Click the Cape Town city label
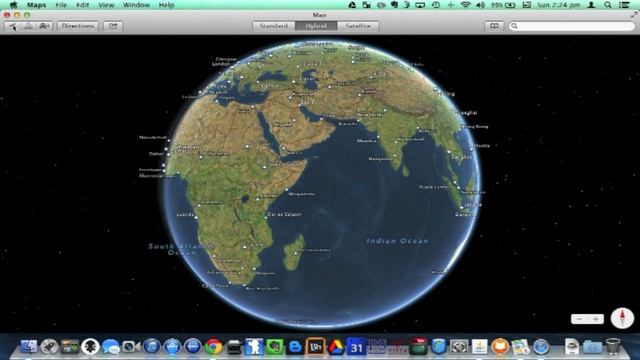Viewport: 640px width, 360px height. click(x=216, y=286)
